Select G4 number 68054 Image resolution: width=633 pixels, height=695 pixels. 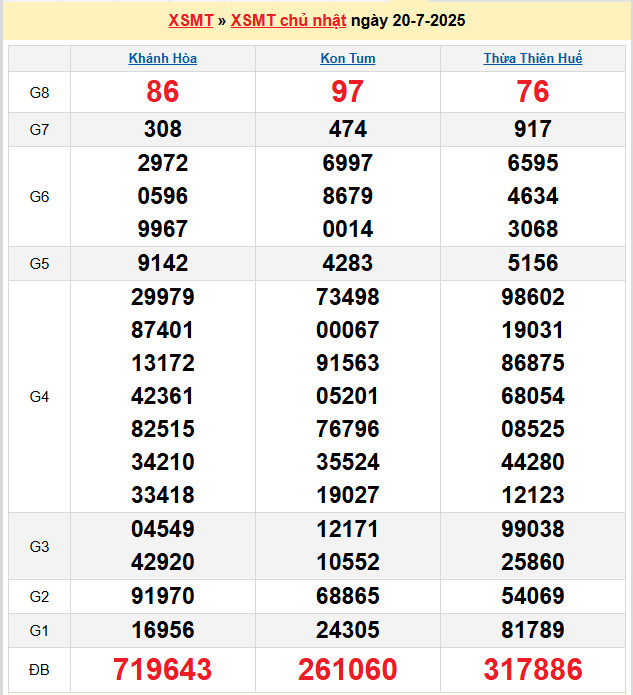533,396
